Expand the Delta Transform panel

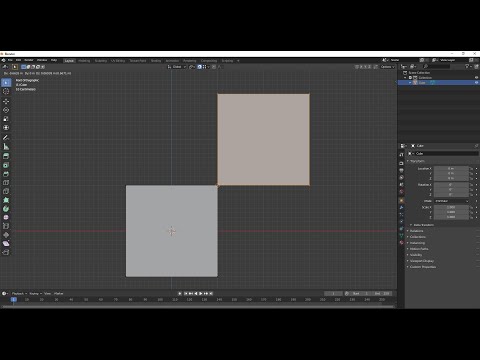pyautogui.click(x=422, y=225)
